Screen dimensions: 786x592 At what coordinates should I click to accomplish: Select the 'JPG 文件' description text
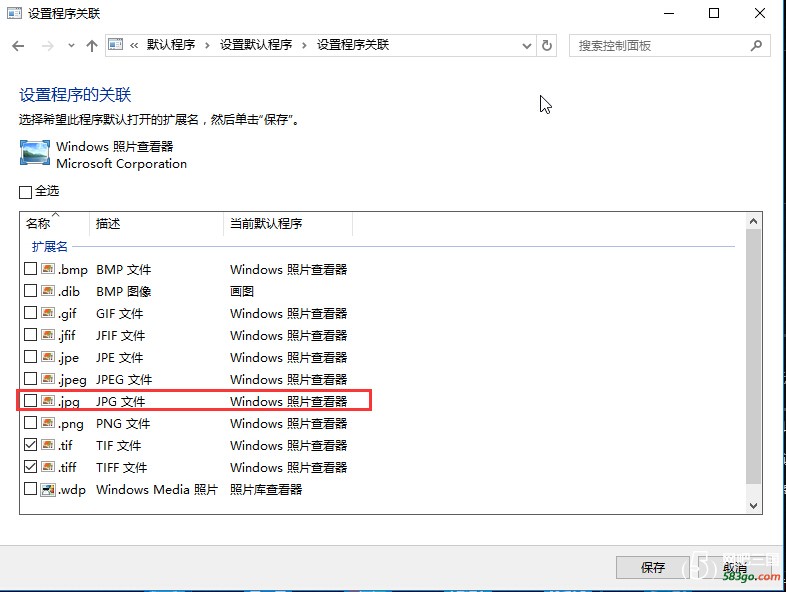click(121, 401)
